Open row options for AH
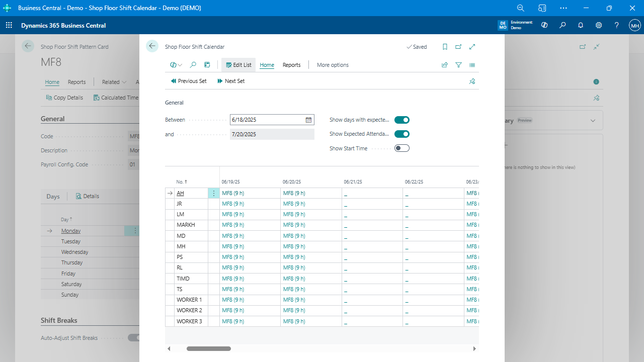644x362 pixels. [214, 193]
